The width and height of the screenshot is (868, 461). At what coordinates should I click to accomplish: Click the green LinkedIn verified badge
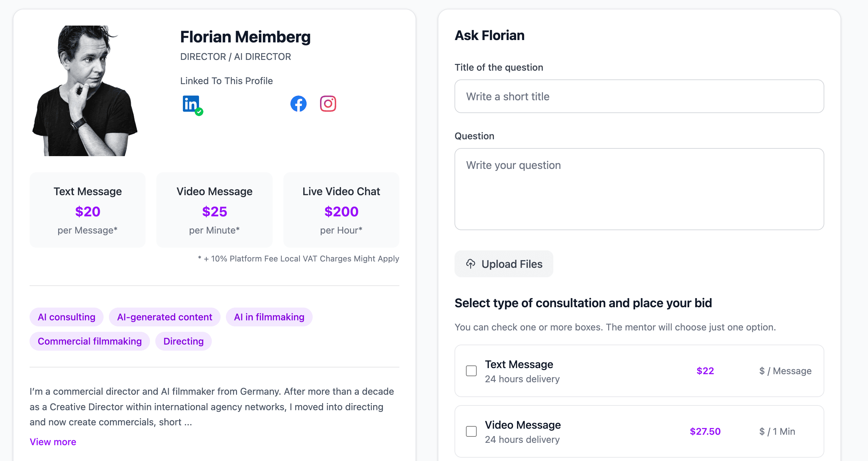[199, 112]
